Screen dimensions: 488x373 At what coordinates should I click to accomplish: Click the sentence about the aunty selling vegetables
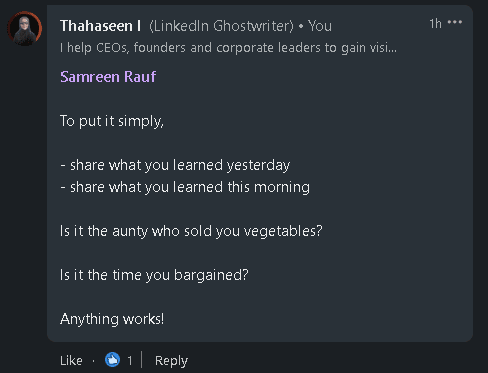click(x=191, y=231)
